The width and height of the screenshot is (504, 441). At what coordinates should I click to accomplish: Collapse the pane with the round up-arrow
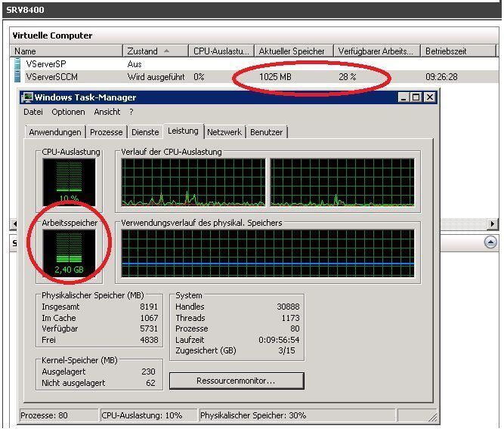490,242
